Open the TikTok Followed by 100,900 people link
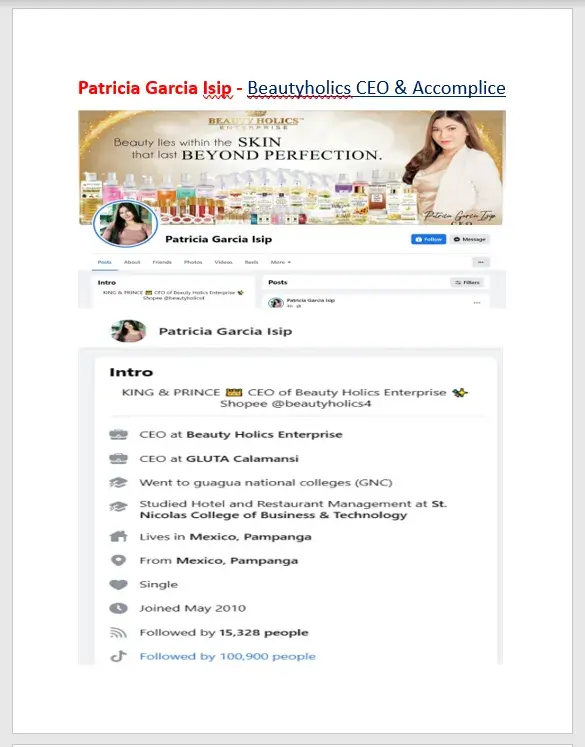This screenshot has height=747, width=585. point(227,656)
